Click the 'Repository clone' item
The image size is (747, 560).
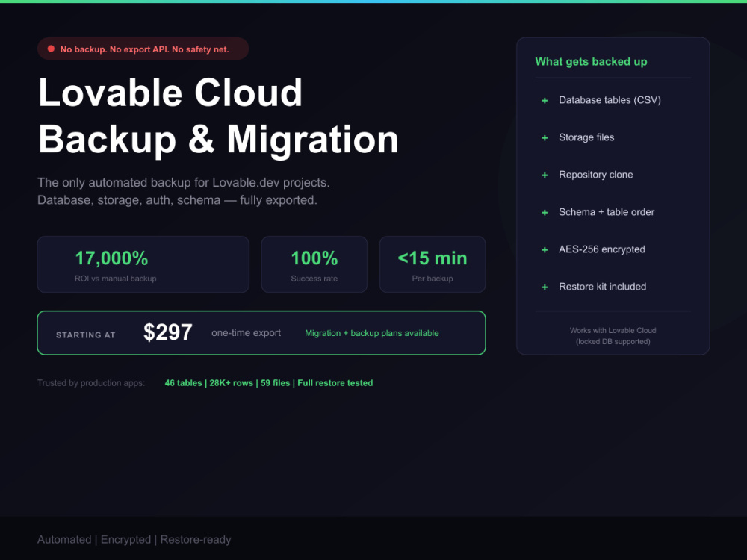[x=596, y=175]
